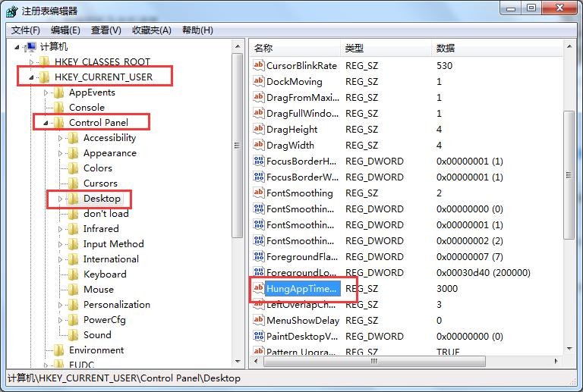Screen dimensions: 583x392
Task: Open the 帮助(H) menu
Action: pyautogui.click(x=197, y=30)
